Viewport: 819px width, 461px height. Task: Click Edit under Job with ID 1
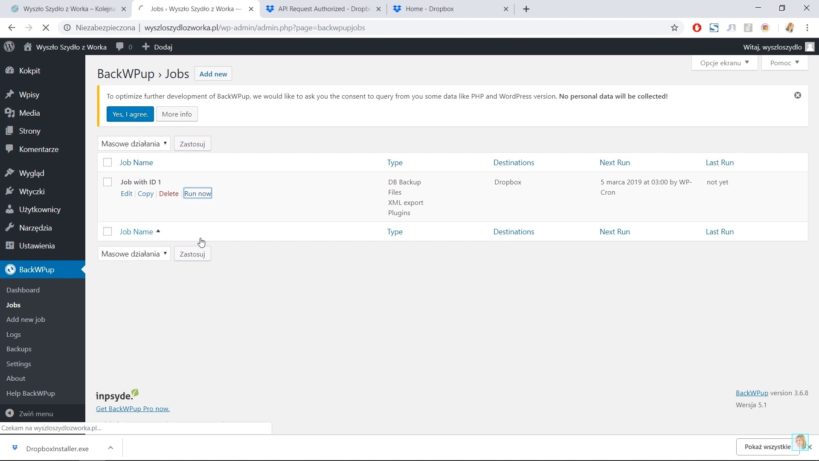point(126,193)
